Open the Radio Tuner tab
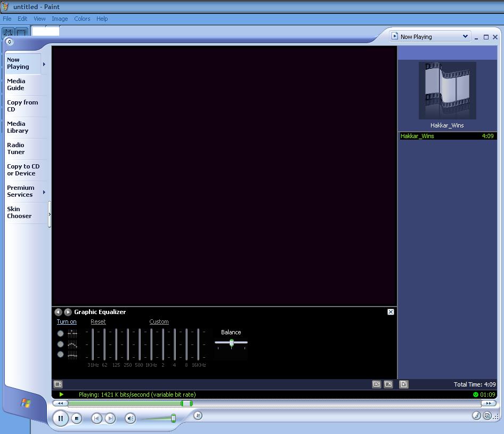The width and height of the screenshot is (504, 434). tap(26, 148)
